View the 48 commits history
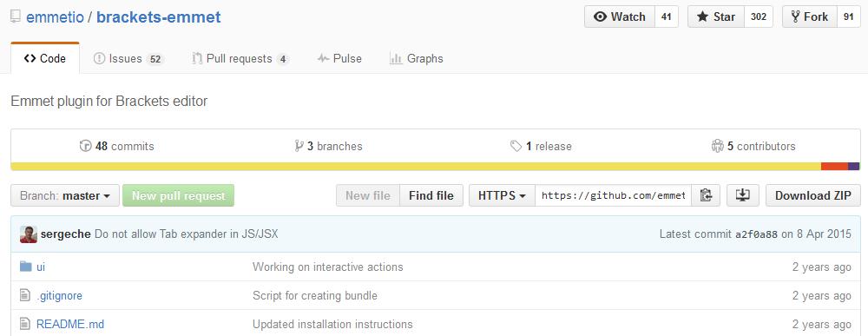The image size is (868, 336). point(117,146)
